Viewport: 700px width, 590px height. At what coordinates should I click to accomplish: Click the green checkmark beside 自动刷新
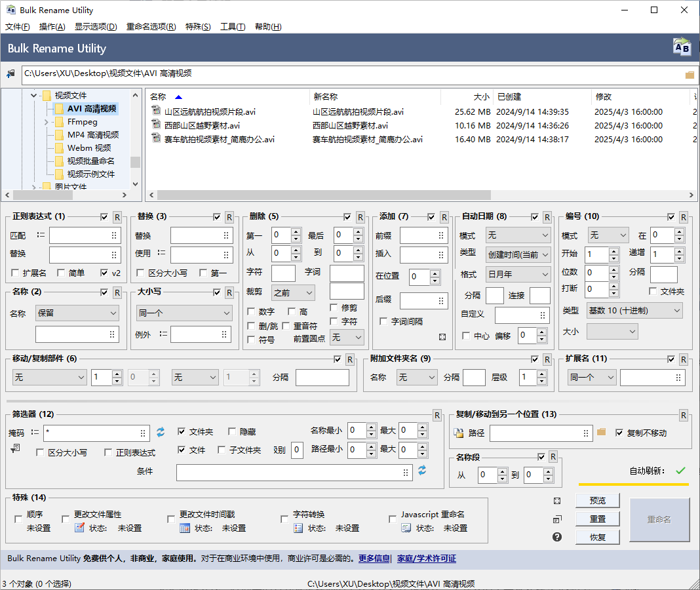click(679, 470)
